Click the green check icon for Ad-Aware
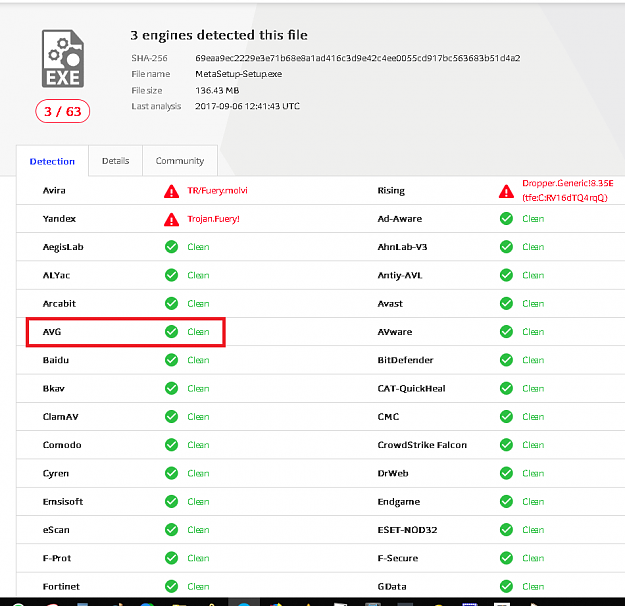 (506, 218)
